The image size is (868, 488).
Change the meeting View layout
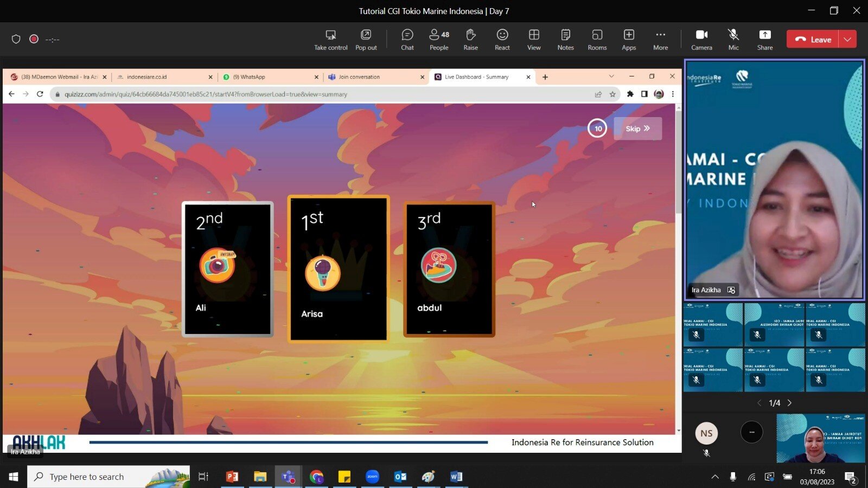click(534, 40)
